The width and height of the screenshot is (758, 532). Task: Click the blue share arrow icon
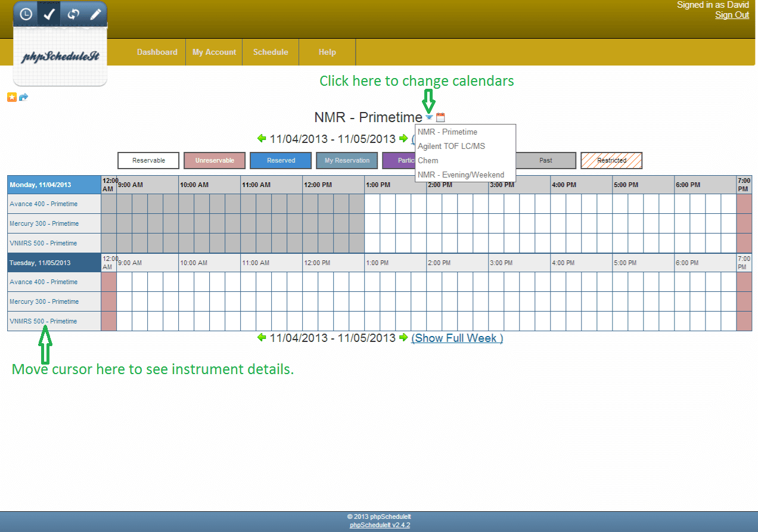click(x=24, y=97)
